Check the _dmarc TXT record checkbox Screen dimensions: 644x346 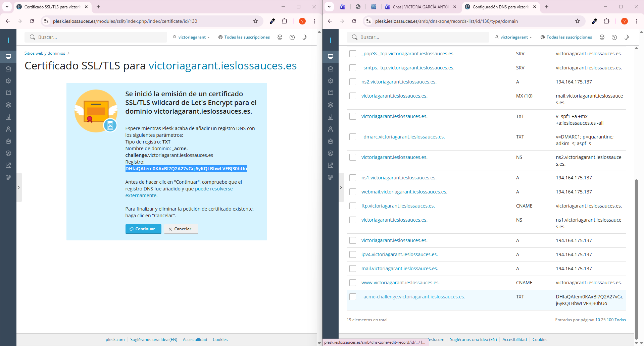coord(353,137)
